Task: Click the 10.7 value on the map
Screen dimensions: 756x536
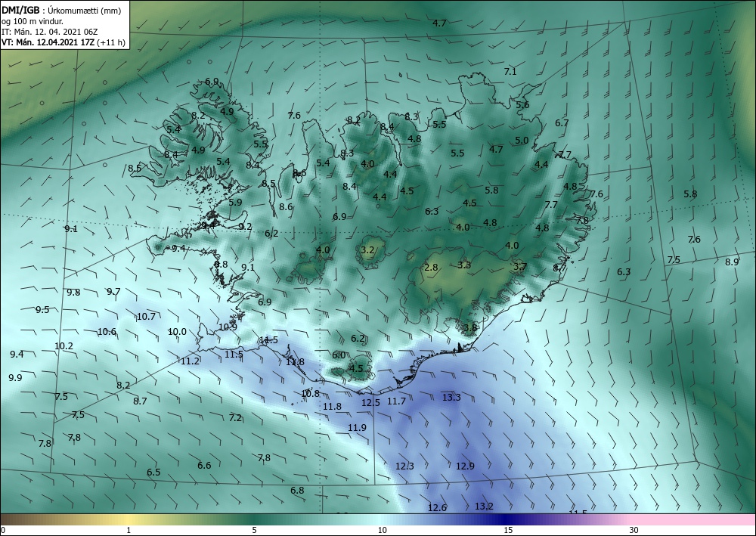Action: point(146,317)
